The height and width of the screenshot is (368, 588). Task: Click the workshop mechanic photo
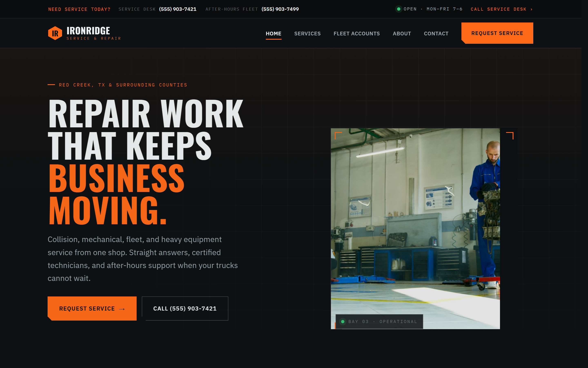point(415,229)
